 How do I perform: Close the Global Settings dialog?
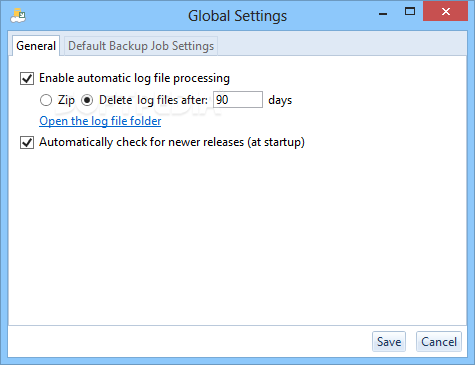[445, 12]
